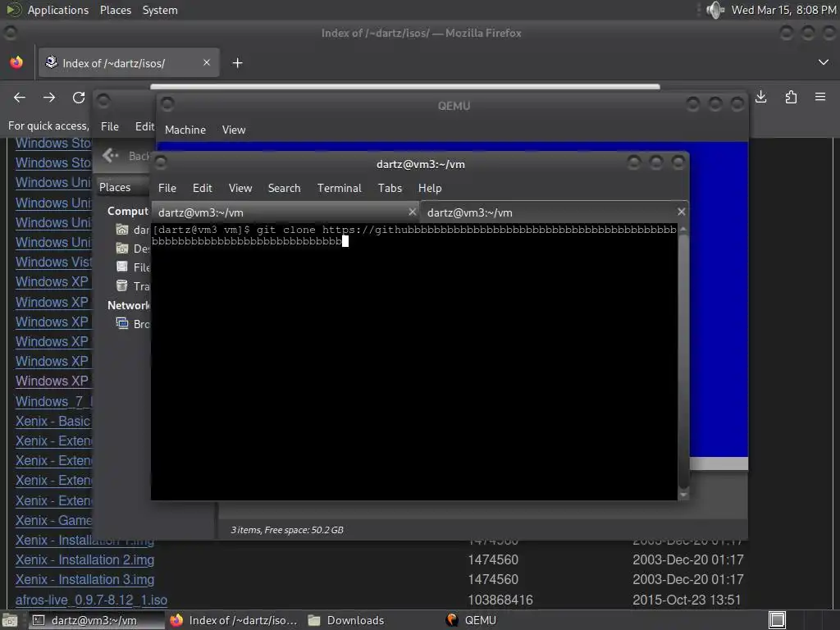
Task: Open the Places sidebar dropdown in file manager
Action: click(x=122, y=188)
